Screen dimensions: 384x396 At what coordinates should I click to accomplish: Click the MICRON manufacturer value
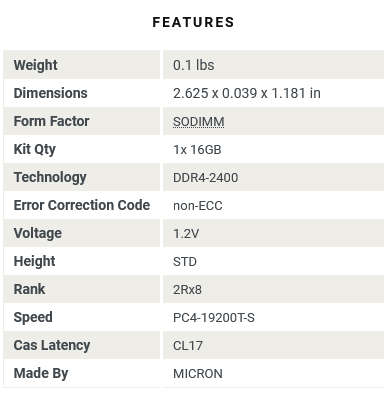click(198, 374)
